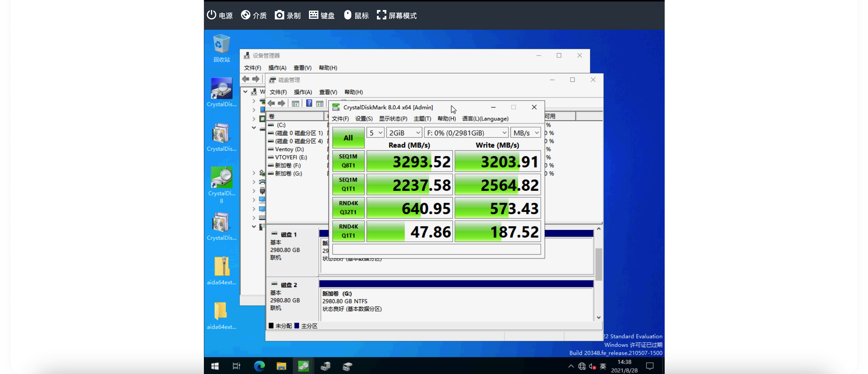Open 设置(S) menu in CrystalDiskMark
This screenshot has width=868, height=374.
pos(364,119)
